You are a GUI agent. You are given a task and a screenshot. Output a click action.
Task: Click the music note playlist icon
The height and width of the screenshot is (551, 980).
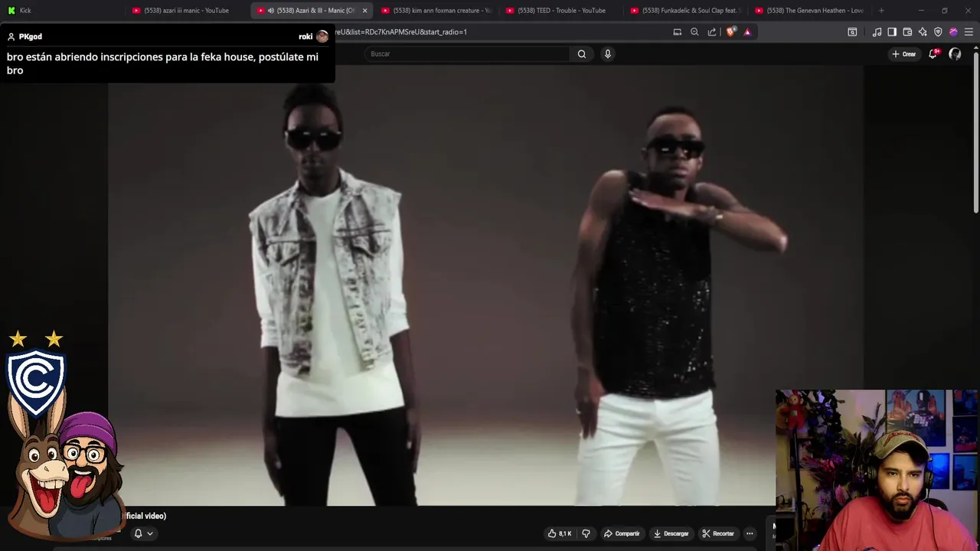[877, 32]
